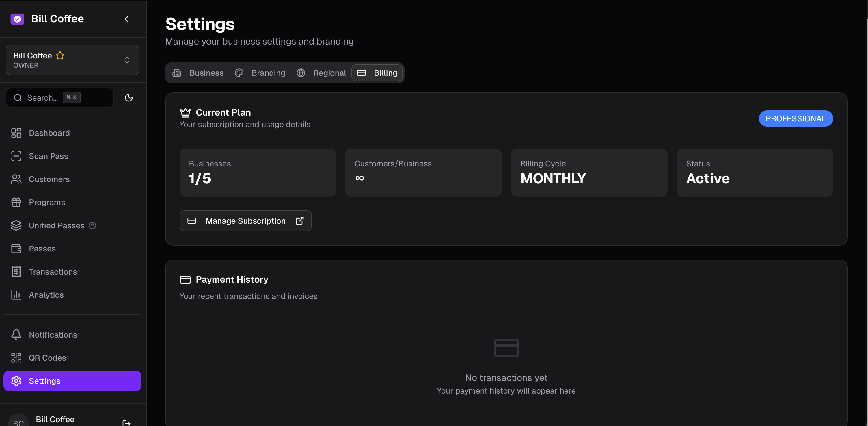Open the Analytics charts view

point(46,295)
